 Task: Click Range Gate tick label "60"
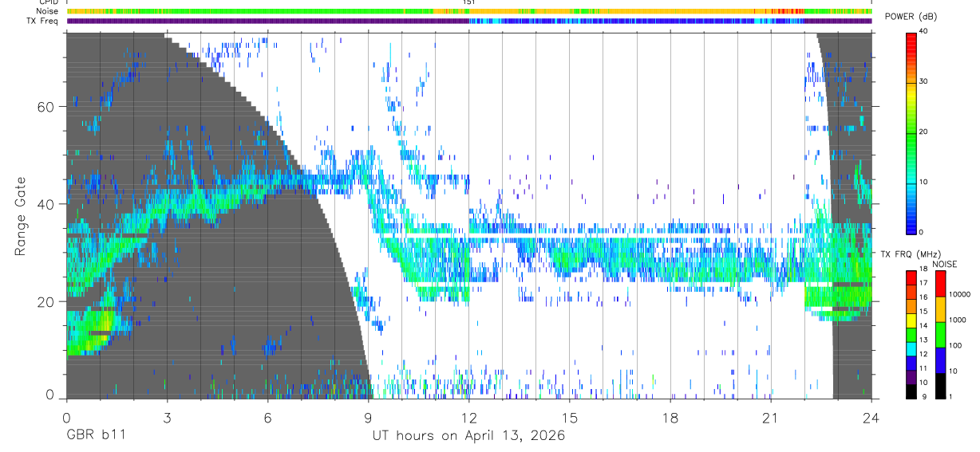(x=47, y=106)
